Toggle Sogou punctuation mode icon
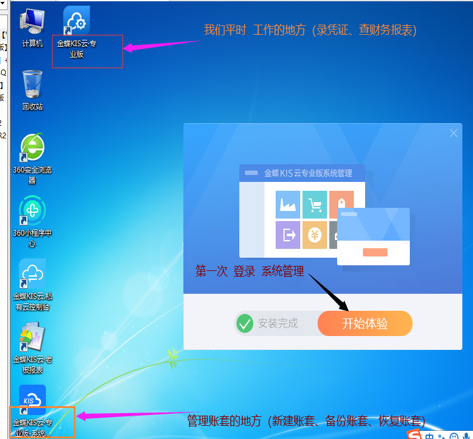Image resolution: width=473 pixels, height=439 pixels. (x=442, y=436)
